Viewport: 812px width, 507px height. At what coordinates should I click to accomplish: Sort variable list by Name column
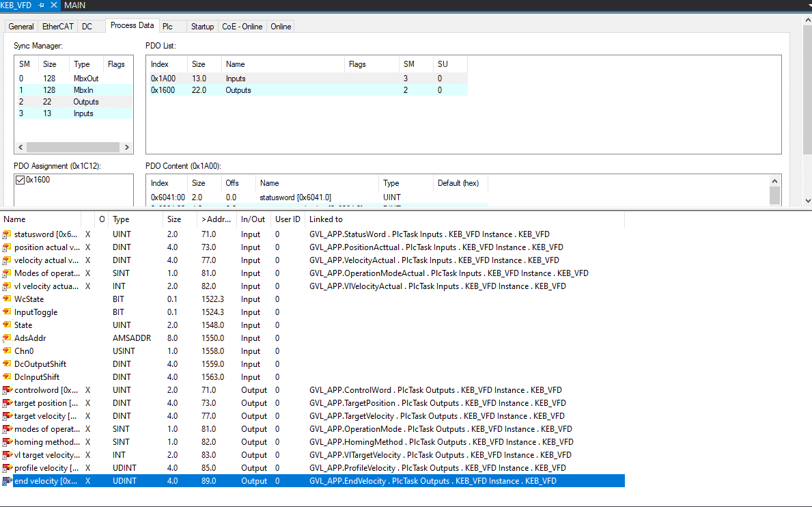coord(40,219)
